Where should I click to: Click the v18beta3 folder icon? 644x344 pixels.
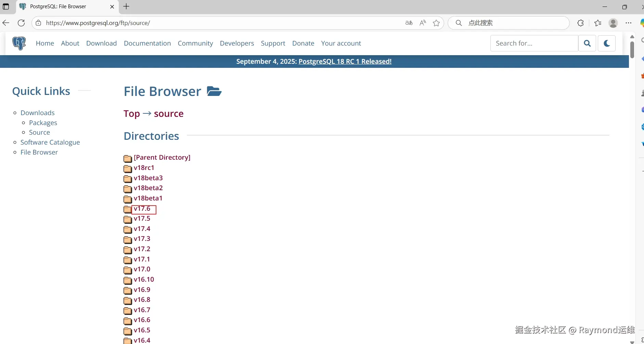click(x=128, y=179)
